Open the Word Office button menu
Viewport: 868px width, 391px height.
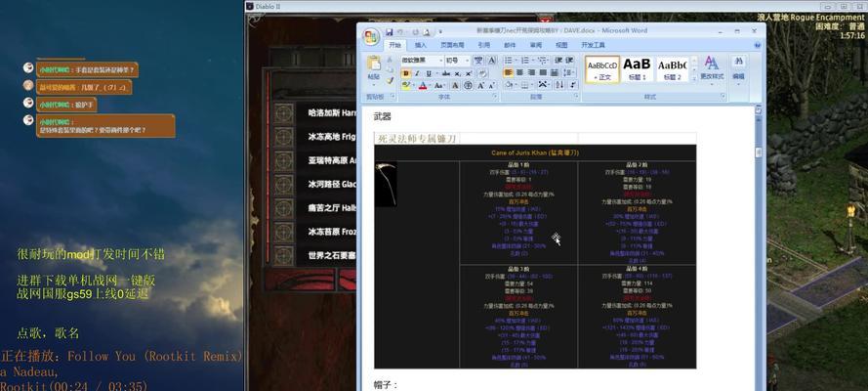[371, 37]
